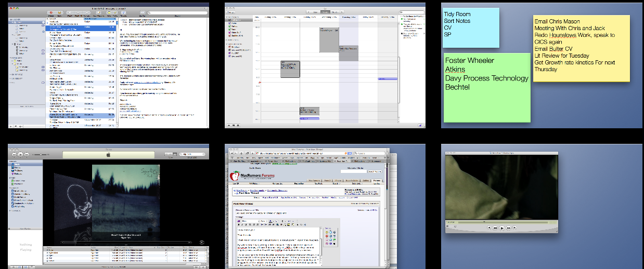Click the first smiley in Smilies panel
This screenshot has height=269, width=644.
(327, 232)
